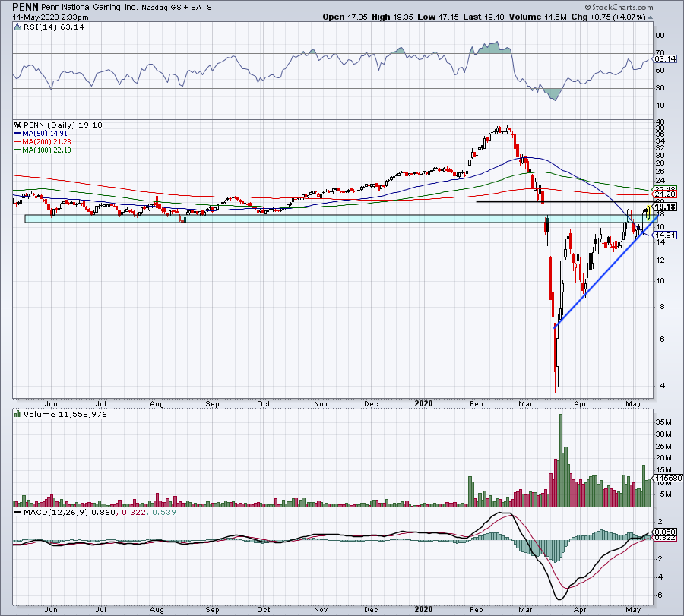Image resolution: width=684 pixels, height=616 pixels.
Task: Click the 19.18 last price tag on right axis
Action: pyautogui.click(x=665, y=207)
